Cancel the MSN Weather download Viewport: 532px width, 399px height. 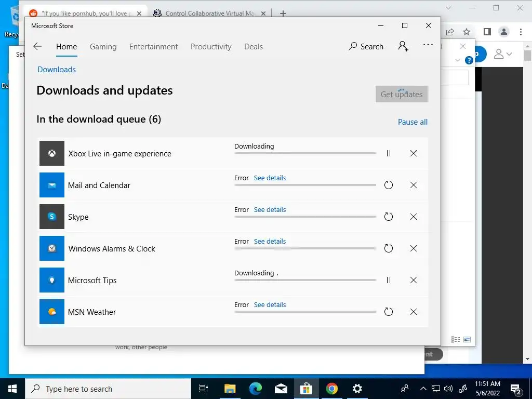click(413, 312)
